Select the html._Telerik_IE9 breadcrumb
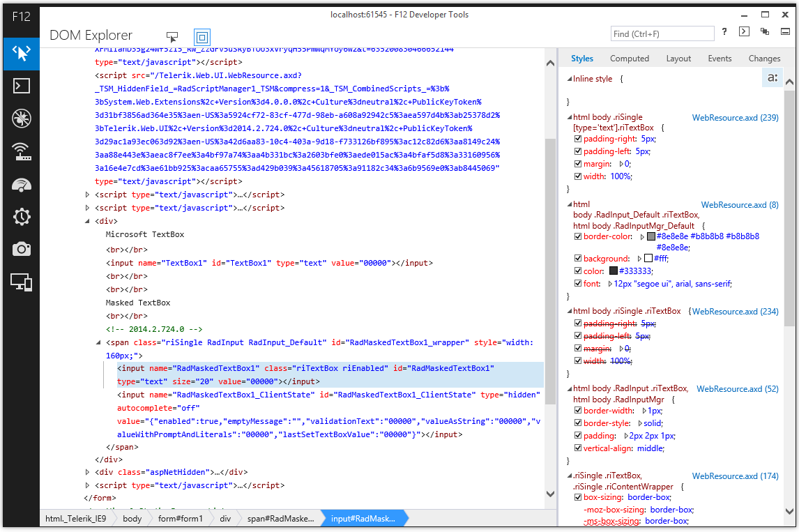 [x=75, y=519]
